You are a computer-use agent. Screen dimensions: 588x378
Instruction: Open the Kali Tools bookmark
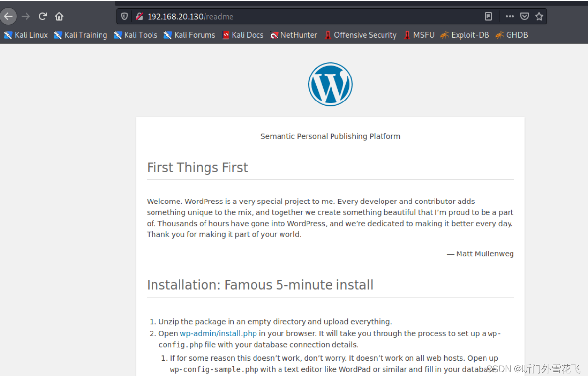click(x=136, y=35)
